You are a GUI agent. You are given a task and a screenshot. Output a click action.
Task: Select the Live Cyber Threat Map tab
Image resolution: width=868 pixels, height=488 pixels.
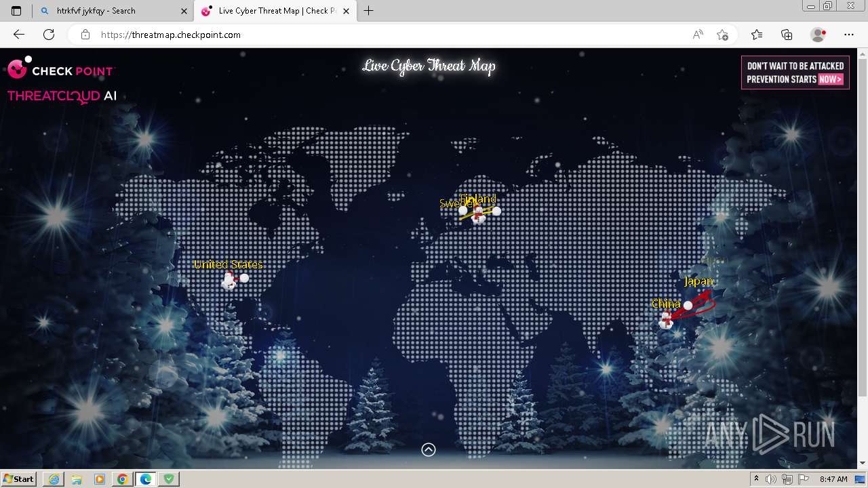[275, 11]
